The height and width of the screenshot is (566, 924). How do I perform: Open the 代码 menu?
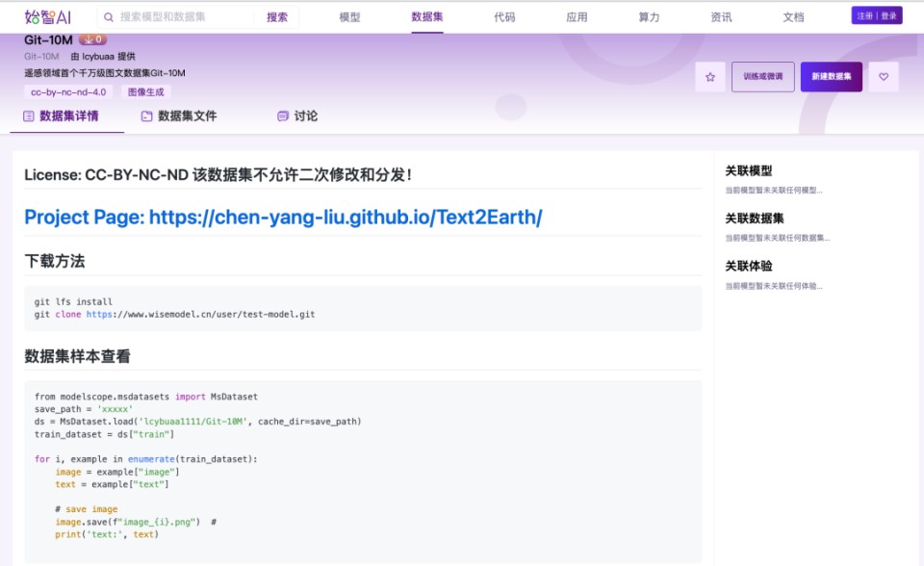[504, 17]
